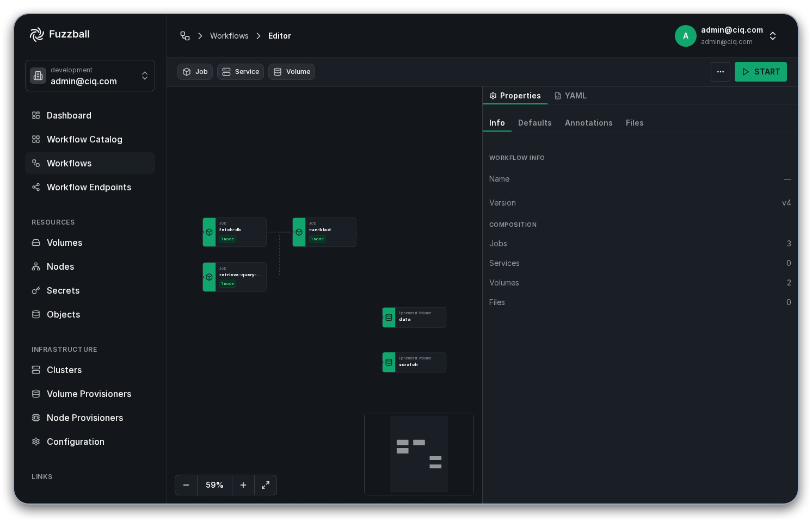Navigate to Workflows breadcrumb link

[229, 36]
